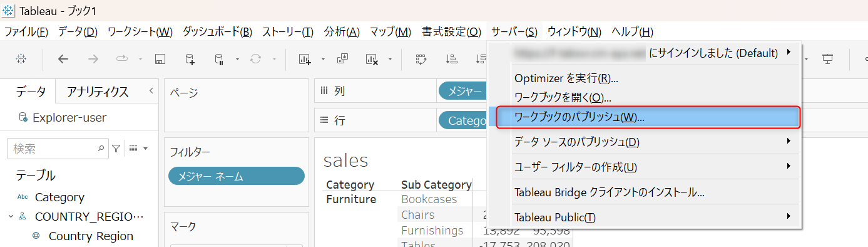Click the Swap Rows and Columns icon
Image resolution: width=868 pixels, height=247 pixels.
(421, 60)
